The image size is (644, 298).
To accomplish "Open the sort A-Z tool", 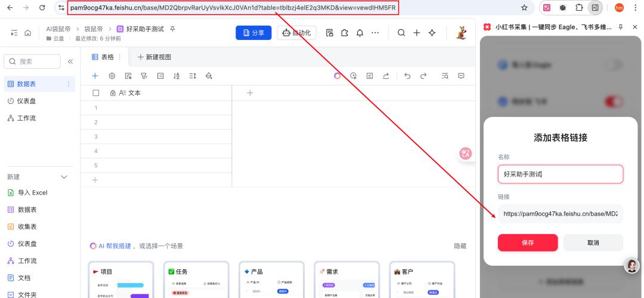I will 177,76.
